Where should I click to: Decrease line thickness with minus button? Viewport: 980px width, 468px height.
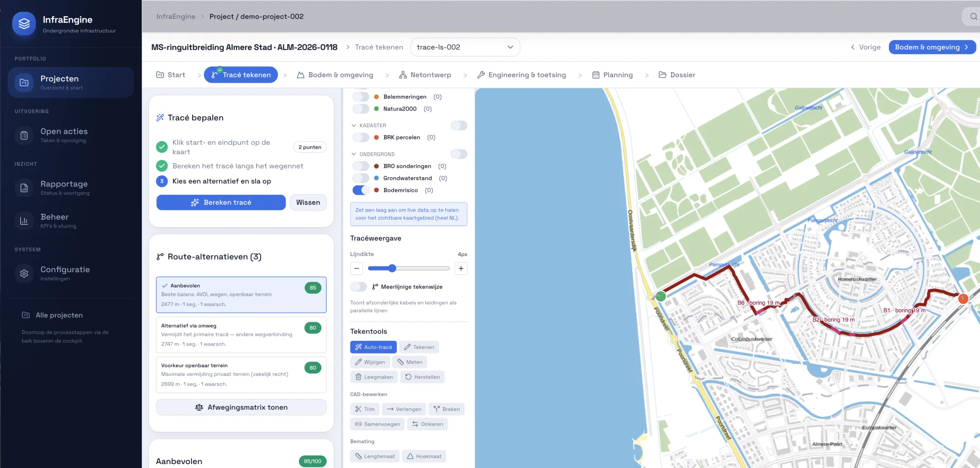click(x=357, y=268)
